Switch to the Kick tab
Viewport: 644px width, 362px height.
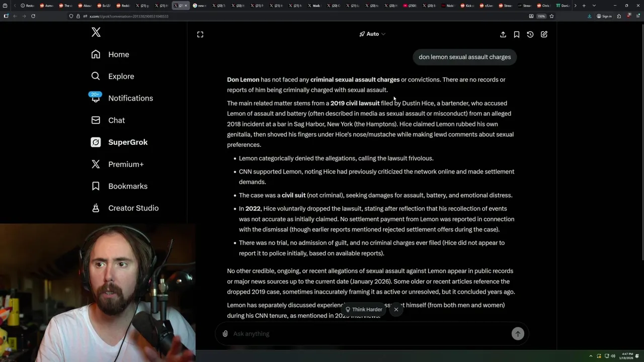click(x=467, y=6)
